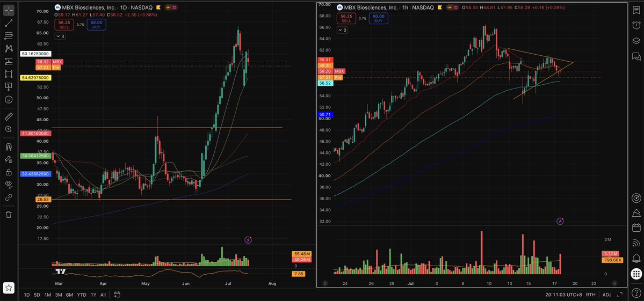Open the RTH session selector
This screenshot has height=301, width=644.
click(591, 295)
